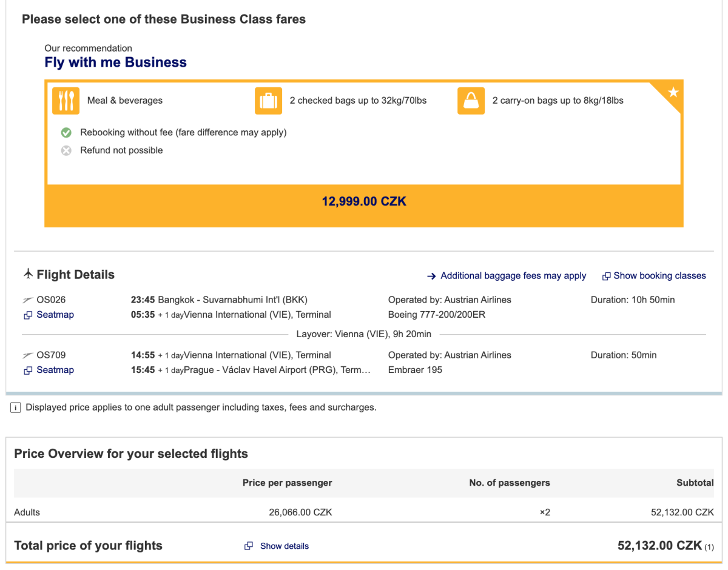Click the airplane icon beside Flight Details
728x570 pixels.
tap(28, 275)
